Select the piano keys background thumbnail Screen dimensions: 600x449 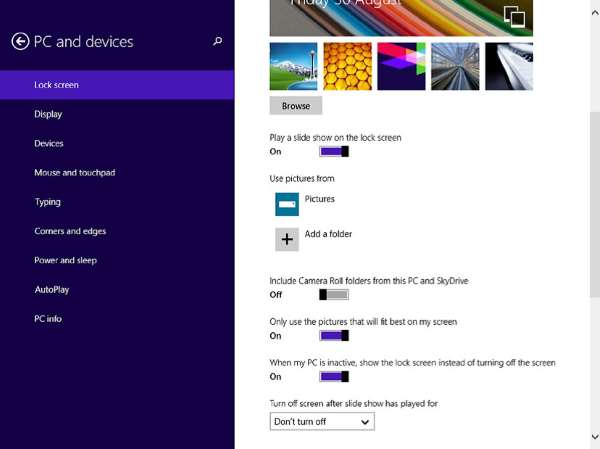tap(509, 66)
